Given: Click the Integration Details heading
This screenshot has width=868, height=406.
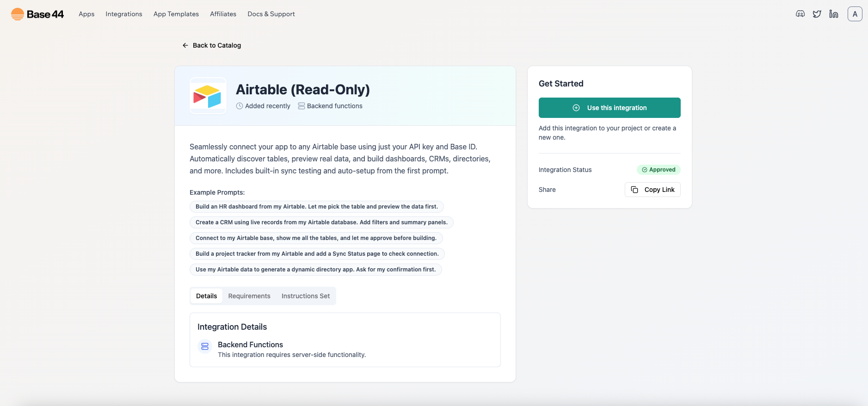Looking at the screenshot, I should (232, 327).
